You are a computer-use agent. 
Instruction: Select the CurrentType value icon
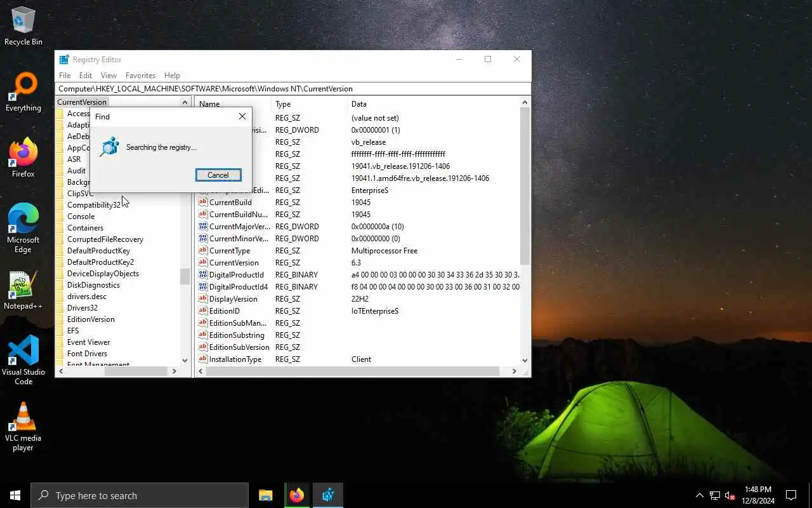[203, 250]
